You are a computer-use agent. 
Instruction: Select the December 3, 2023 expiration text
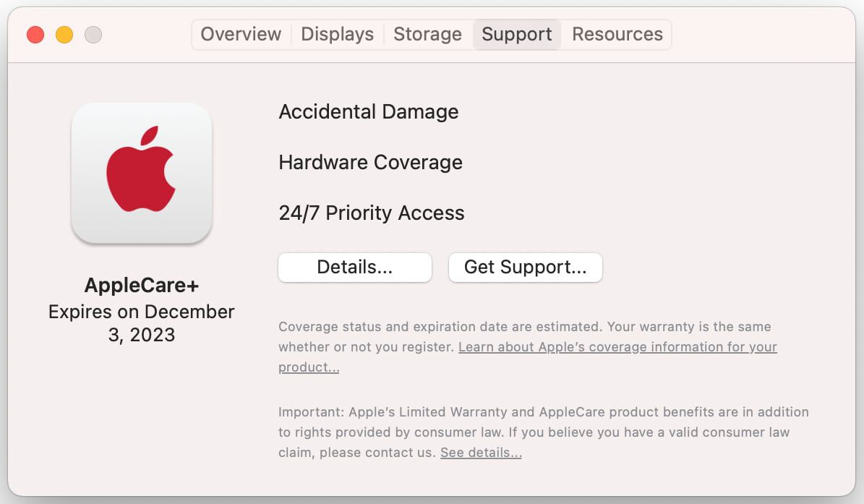(x=141, y=323)
